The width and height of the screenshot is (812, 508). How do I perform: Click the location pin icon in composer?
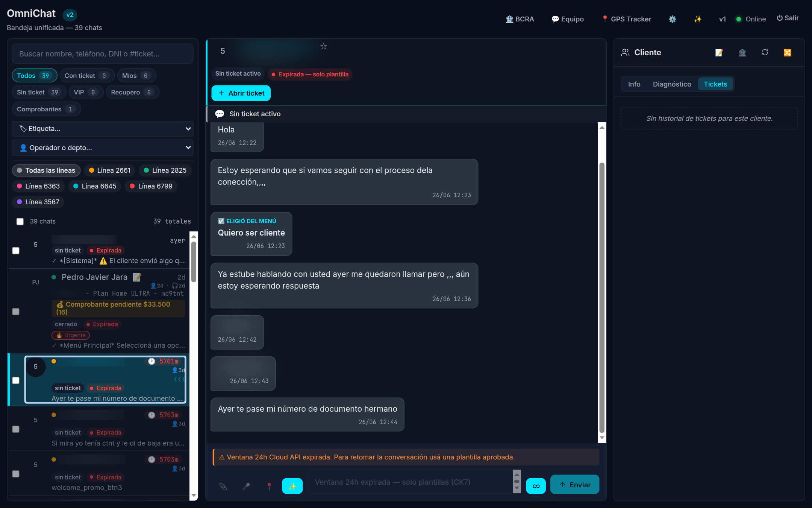click(x=269, y=486)
